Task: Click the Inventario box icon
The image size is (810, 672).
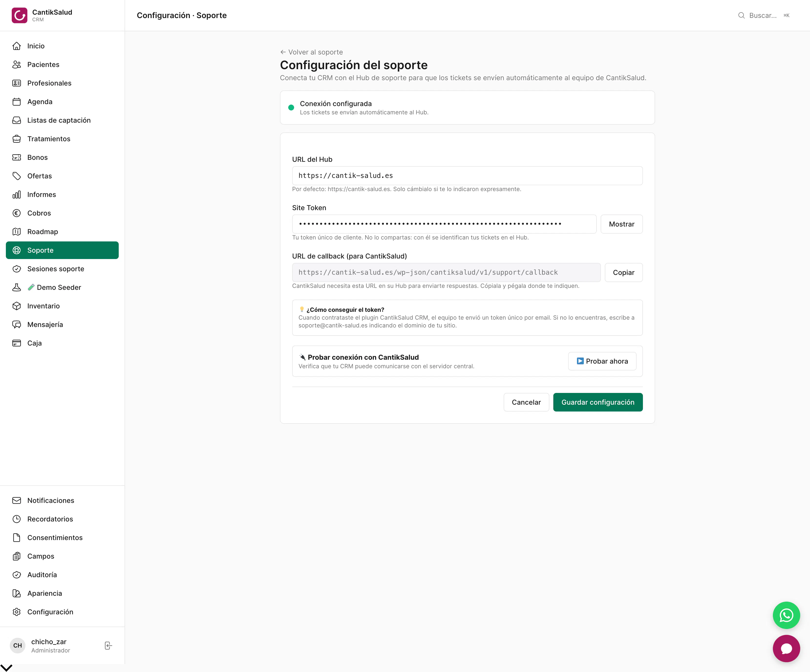Action: coord(17,306)
